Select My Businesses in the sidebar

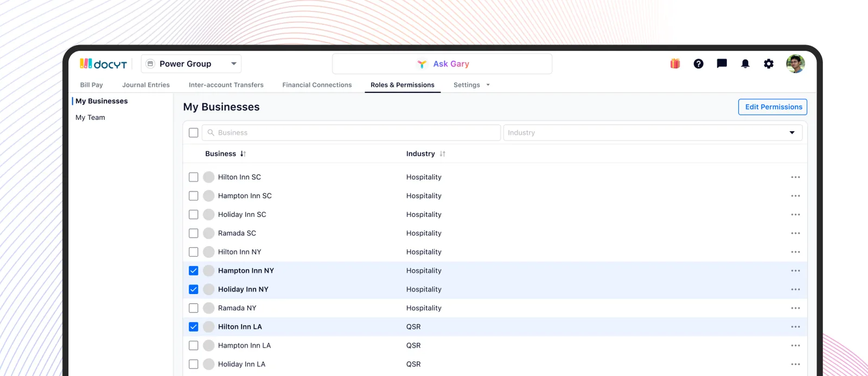101,101
